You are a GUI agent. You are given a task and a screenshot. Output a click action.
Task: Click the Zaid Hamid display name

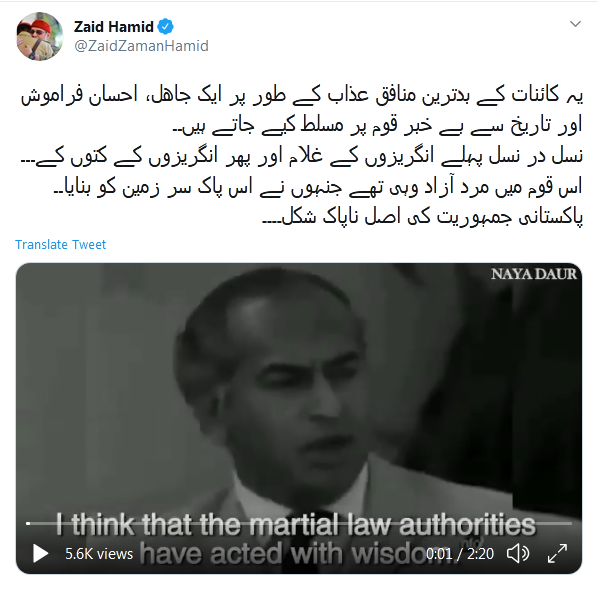tap(114, 27)
